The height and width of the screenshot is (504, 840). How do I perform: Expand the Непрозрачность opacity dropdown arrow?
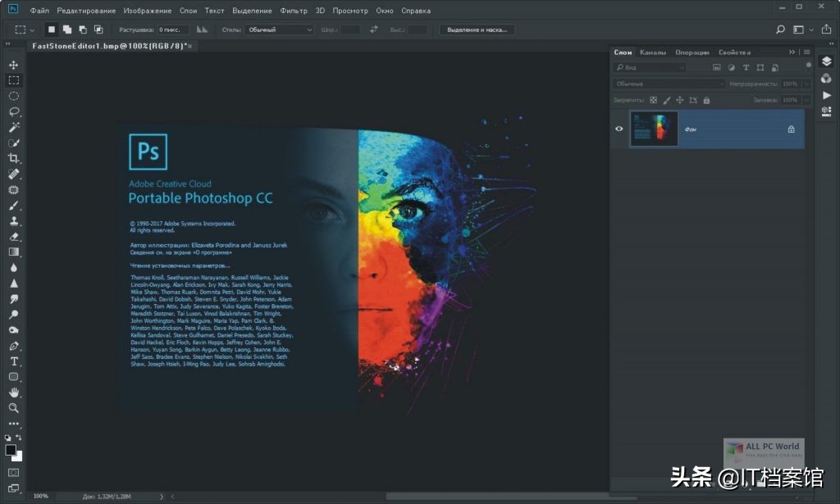806,84
